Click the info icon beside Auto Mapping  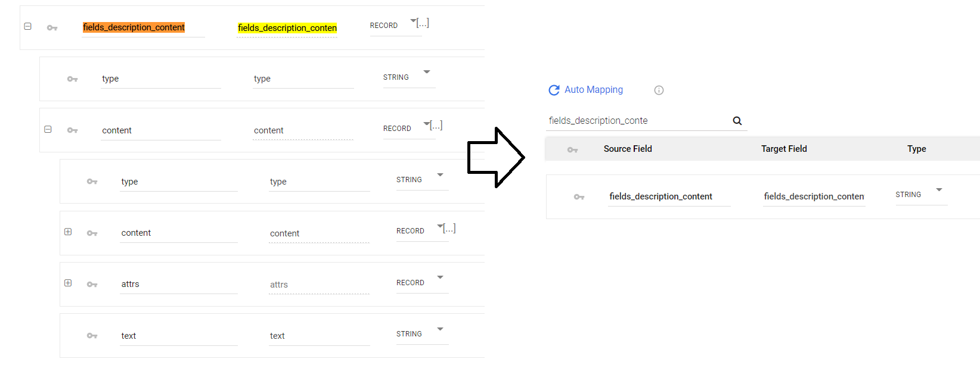coord(659,91)
